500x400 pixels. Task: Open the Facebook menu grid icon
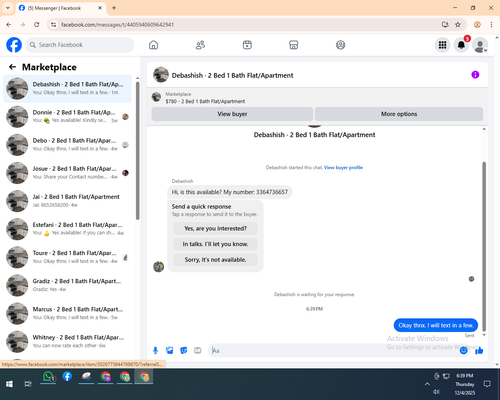(442, 45)
